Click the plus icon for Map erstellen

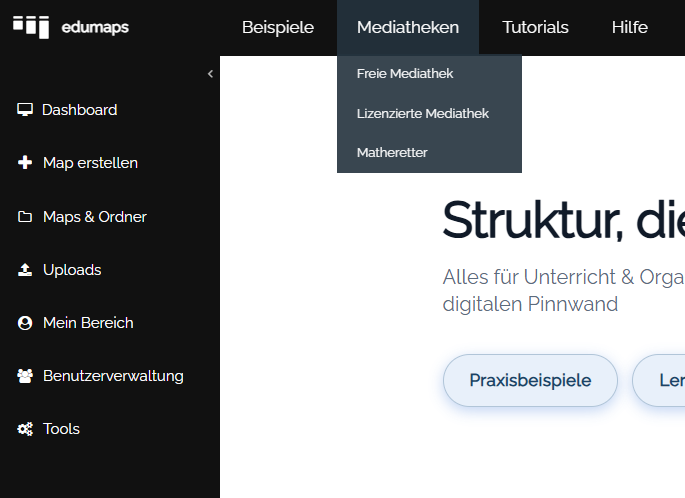point(25,163)
